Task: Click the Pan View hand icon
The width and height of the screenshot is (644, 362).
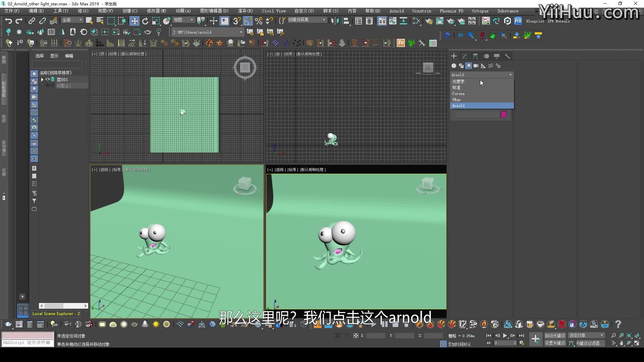Action: 622,343
